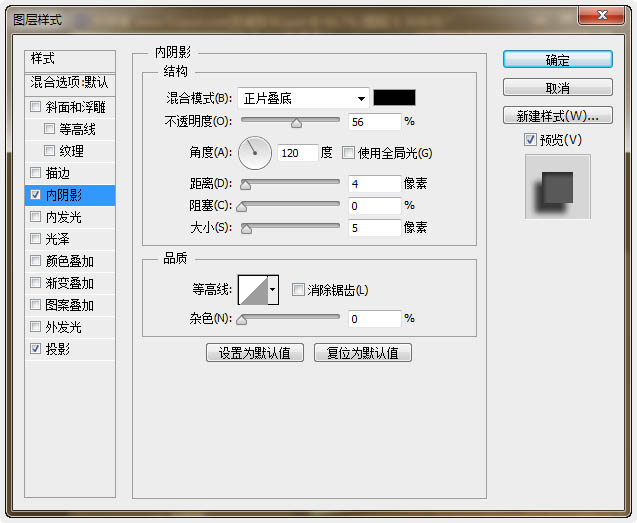Click the 距离 value field showing 4
The width and height of the screenshot is (637, 523).
coord(375,184)
